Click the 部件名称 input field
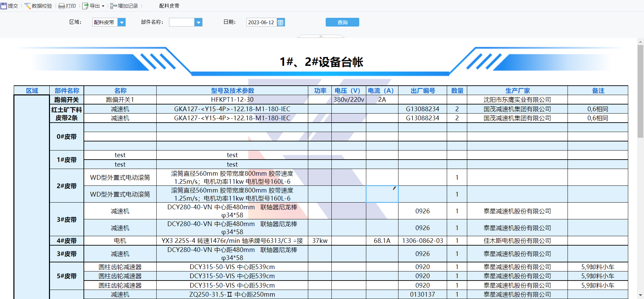The image size is (644, 299). pyautogui.click(x=182, y=22)
